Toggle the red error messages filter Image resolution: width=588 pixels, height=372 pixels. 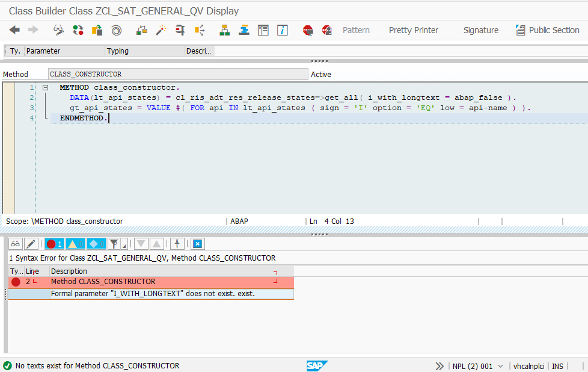coord(54,244)
